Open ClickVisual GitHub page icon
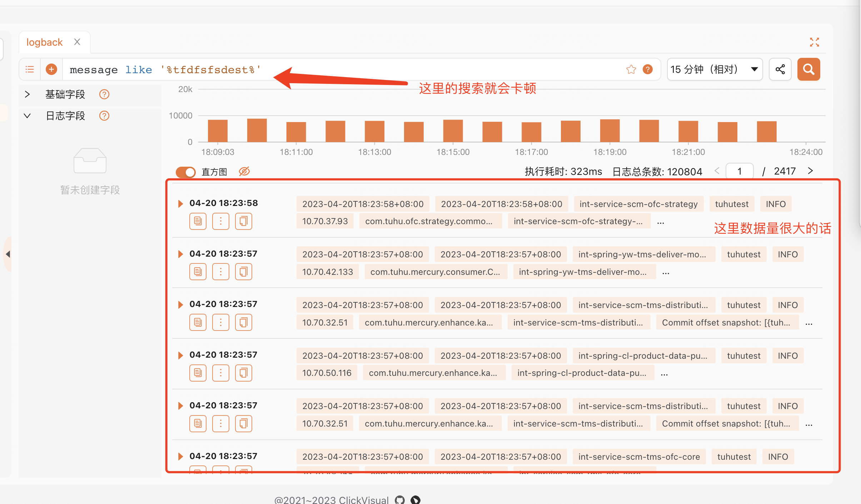Viewport: 861px width, 504px height. click(399, 499)
